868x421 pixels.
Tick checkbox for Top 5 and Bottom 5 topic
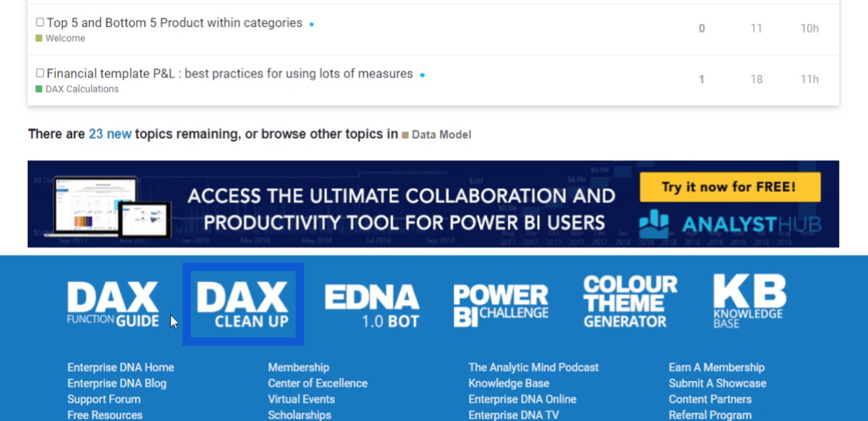click(40, 22)
